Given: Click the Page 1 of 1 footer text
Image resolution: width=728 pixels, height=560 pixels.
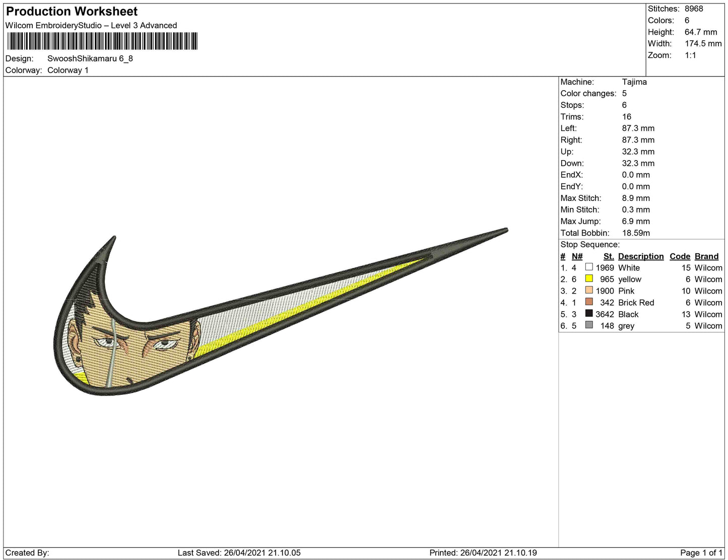Looking at the screenshot, I should 701,552.
